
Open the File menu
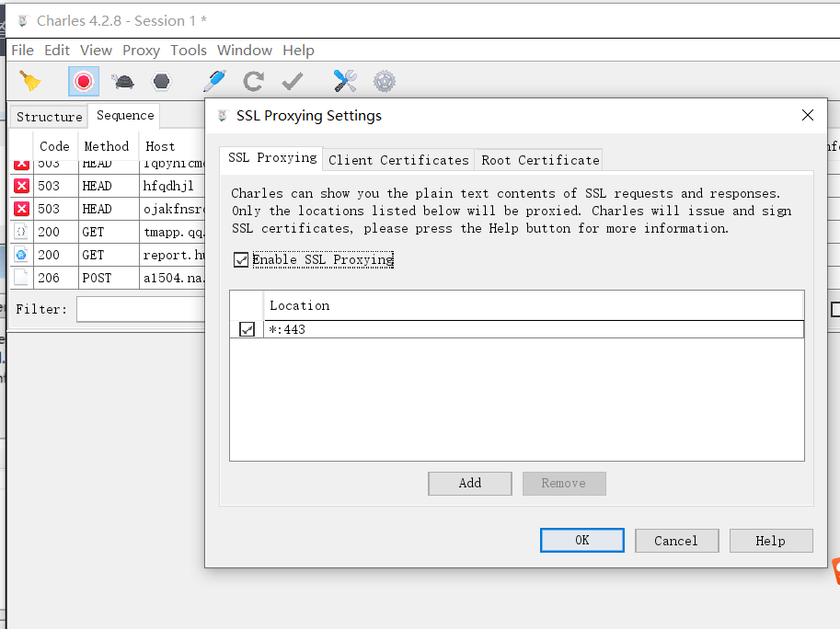tap(22, 51)
